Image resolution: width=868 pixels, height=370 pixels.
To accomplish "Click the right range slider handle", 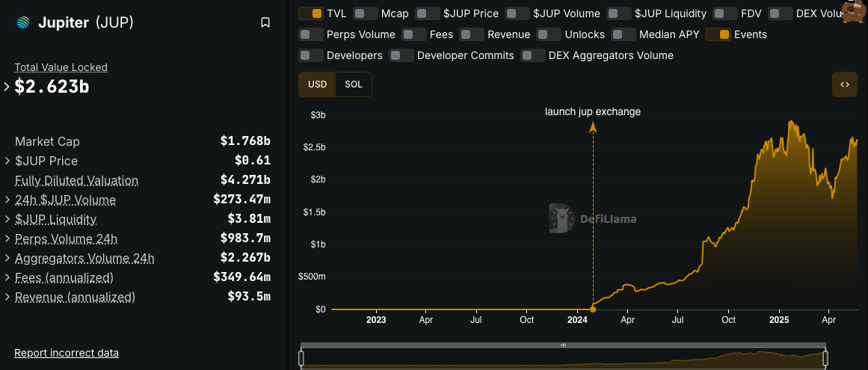I will point(825,359).
